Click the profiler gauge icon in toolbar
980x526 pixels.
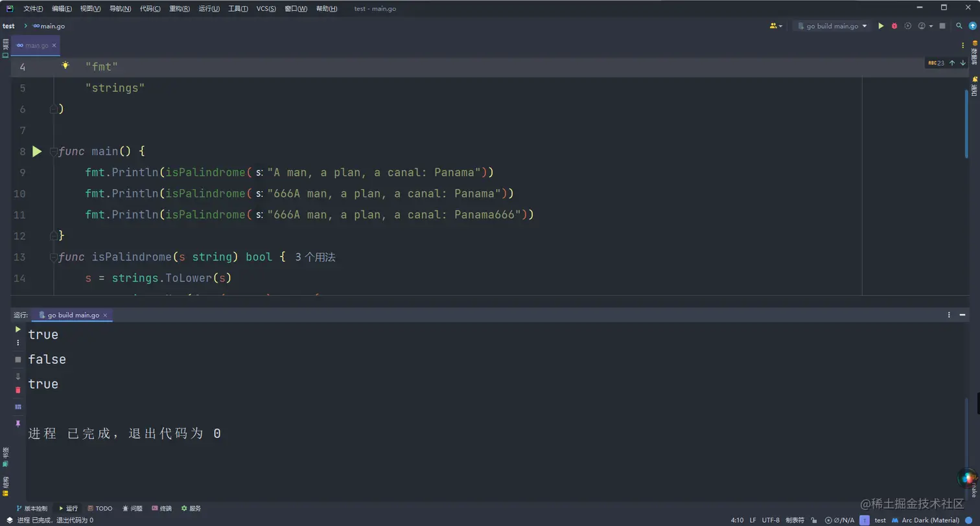pyautogui.click(x=922, y=26)
